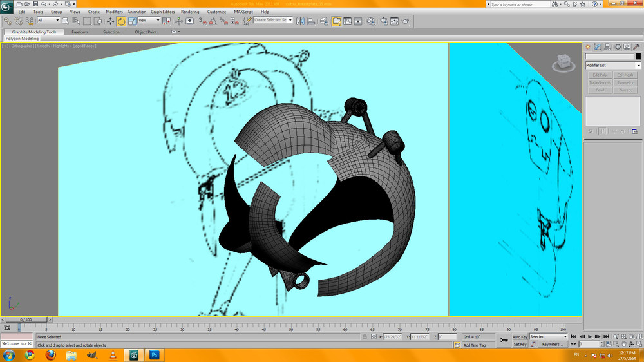This screenshot has width=644, height=362.
Task: Open the Utilities hammer panel
Action: coord(636,47)
